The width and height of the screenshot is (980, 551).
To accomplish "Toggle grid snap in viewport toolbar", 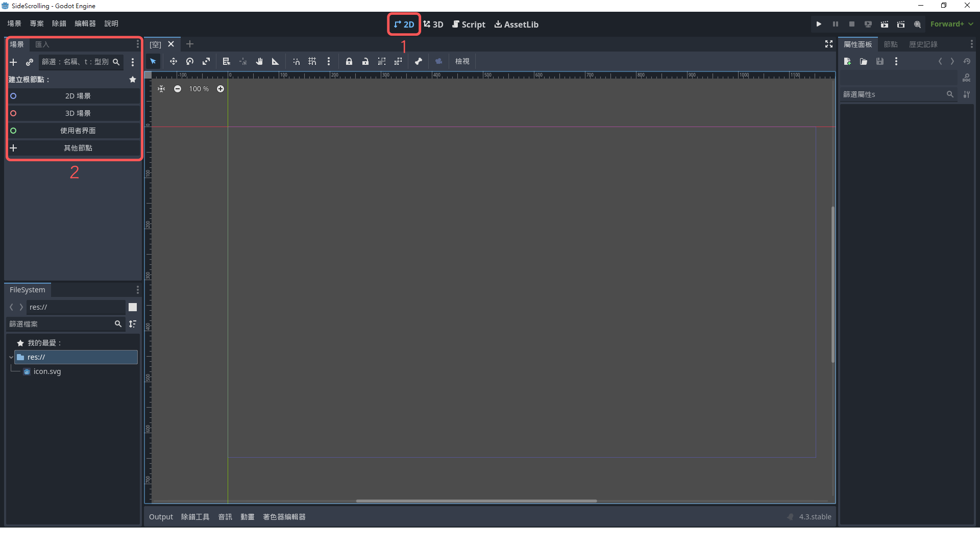I will coord(312,61).
